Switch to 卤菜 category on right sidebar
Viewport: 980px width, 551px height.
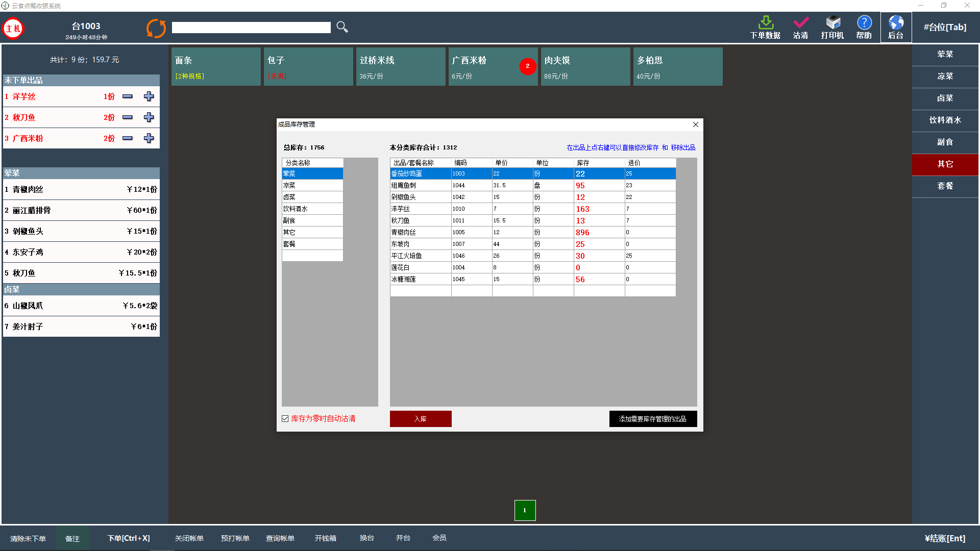[945, 98]
